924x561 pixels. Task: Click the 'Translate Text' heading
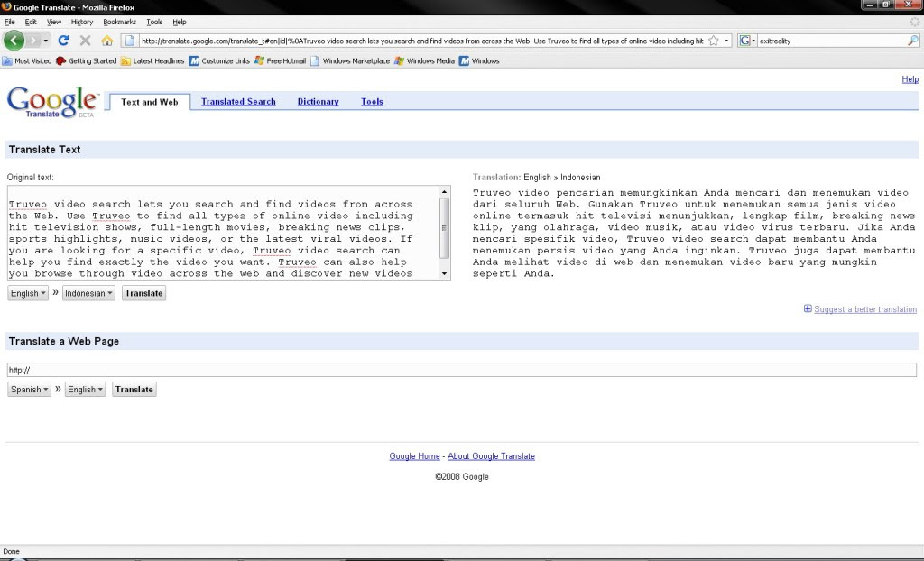(x=45, y=150)
